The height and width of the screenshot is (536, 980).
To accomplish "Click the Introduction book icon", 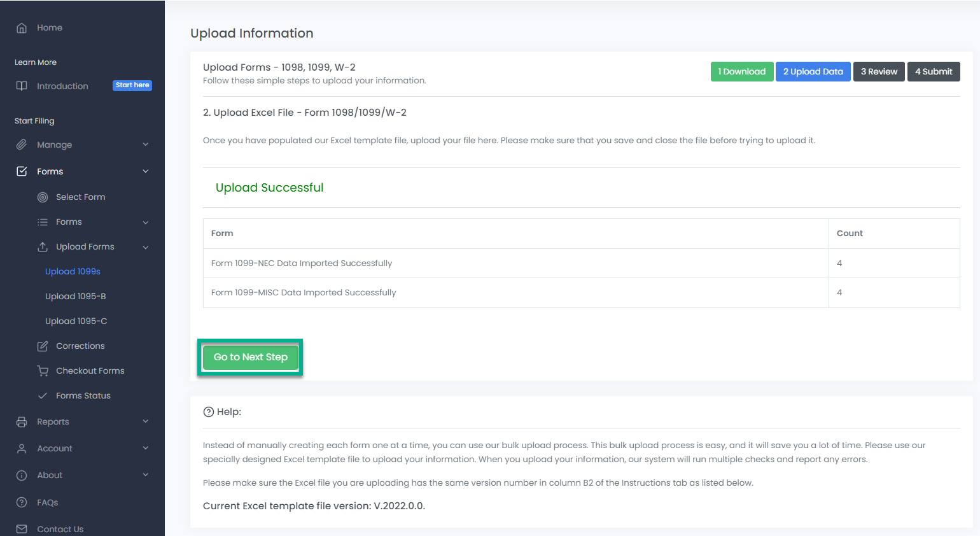I will coord(22,86).
